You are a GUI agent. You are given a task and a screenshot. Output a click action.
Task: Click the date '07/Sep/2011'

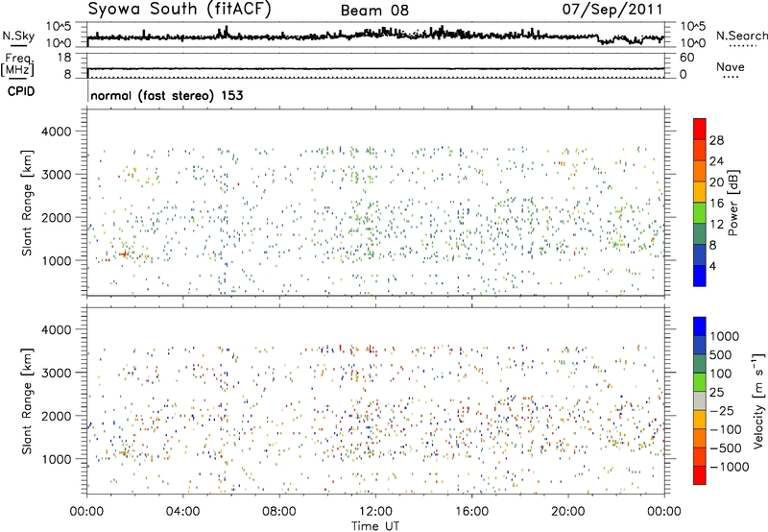(x=612, y=10)
